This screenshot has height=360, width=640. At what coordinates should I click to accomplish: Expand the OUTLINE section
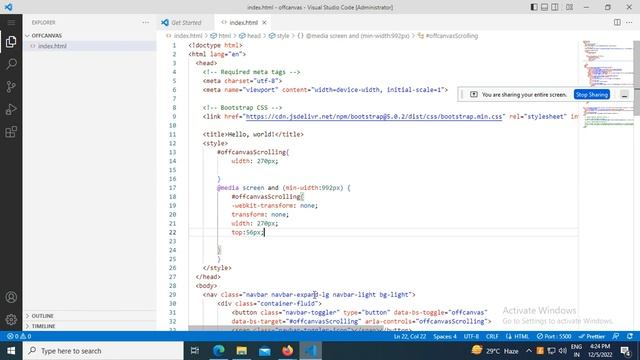[x=42, y=316]
